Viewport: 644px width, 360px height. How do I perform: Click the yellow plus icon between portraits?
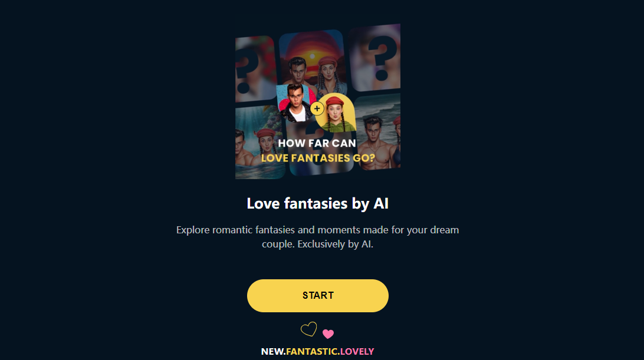[x=317, y=109]
